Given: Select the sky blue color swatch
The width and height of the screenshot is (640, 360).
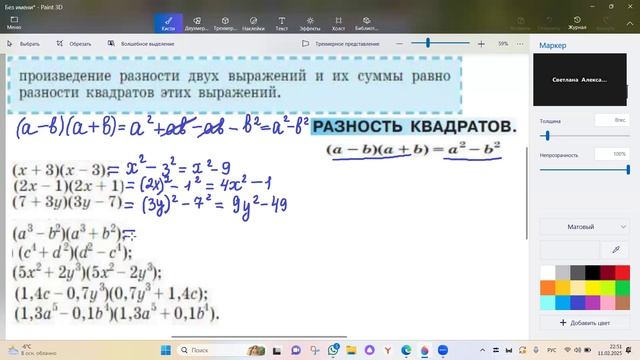Looking at the screenshot, I should pos(563,303).
